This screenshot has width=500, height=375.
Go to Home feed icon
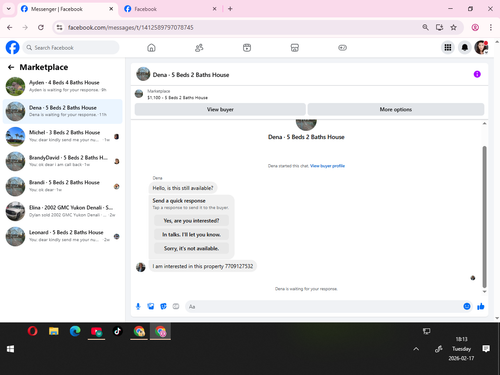(x=151, y=48)
